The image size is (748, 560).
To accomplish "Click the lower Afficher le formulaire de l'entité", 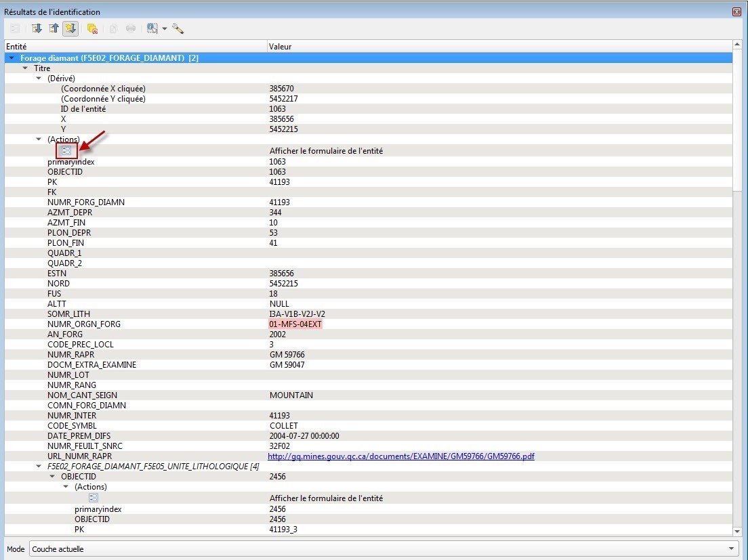I will [x=326, y=498].
